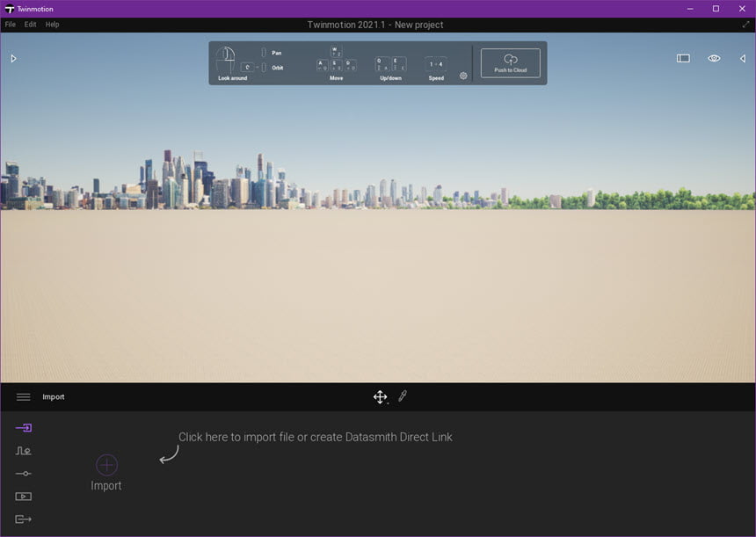Viewport: 756px width, 537px height.
Task: Click the Look around mouse icon
Action: pos(225,59)
